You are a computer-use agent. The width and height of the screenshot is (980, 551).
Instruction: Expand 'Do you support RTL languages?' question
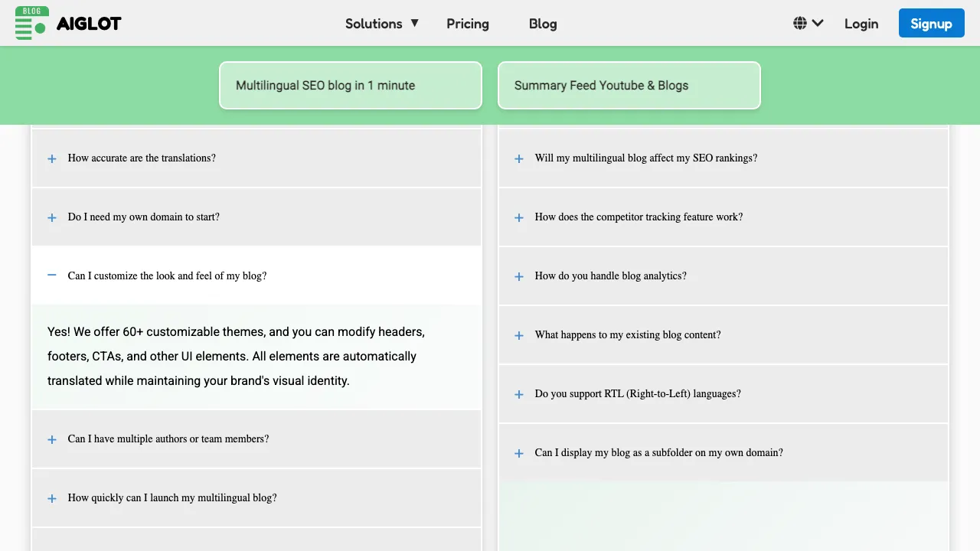[x=638, y=394]
